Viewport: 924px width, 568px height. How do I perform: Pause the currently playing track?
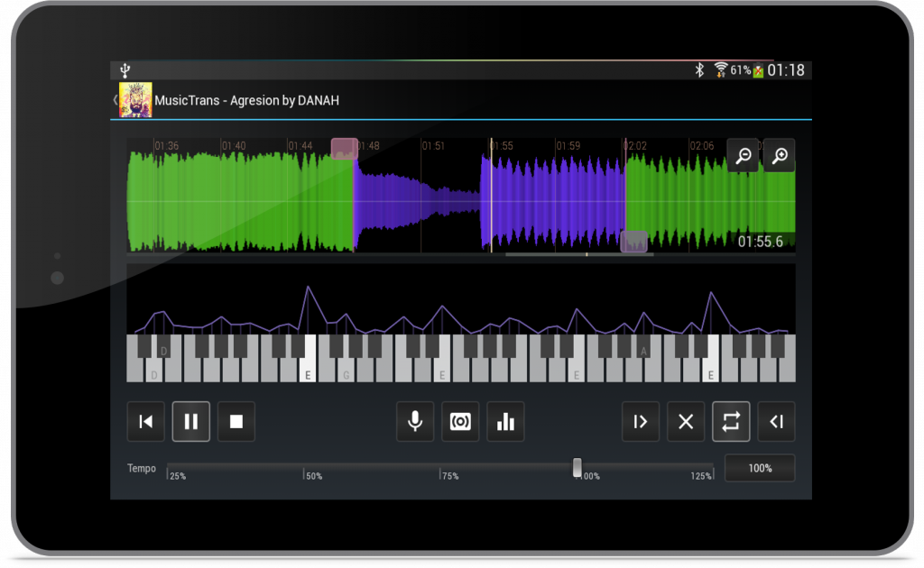(x=190, y=421)
